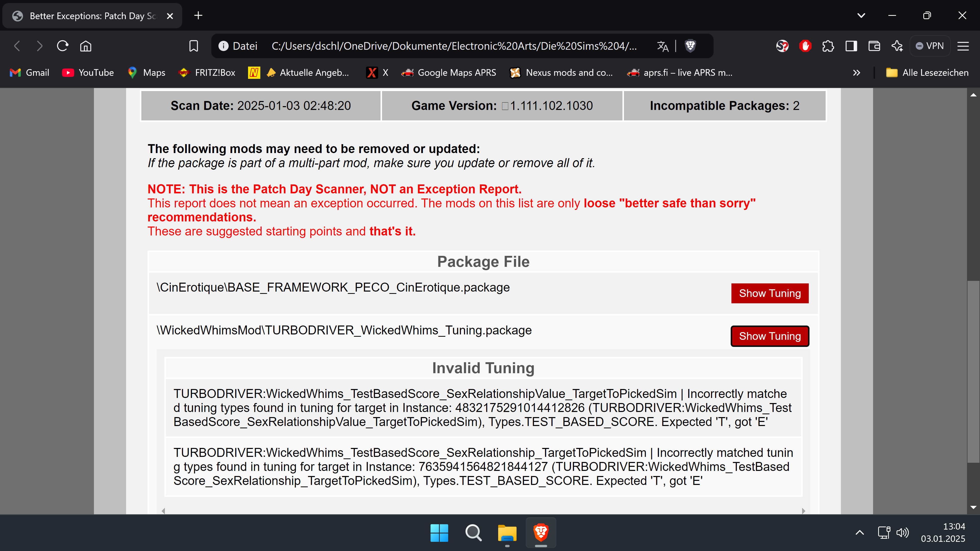Reload the current page

pyautogui.click(x=62, y=46)
